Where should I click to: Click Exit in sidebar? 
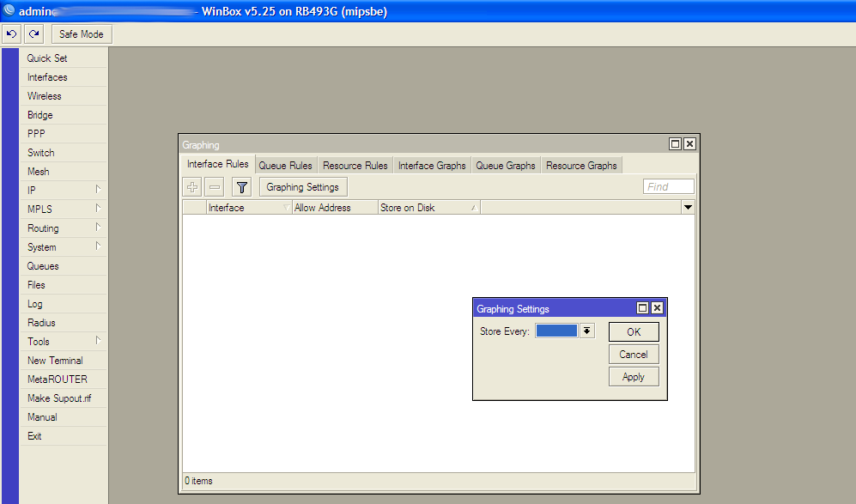[64, 436]
